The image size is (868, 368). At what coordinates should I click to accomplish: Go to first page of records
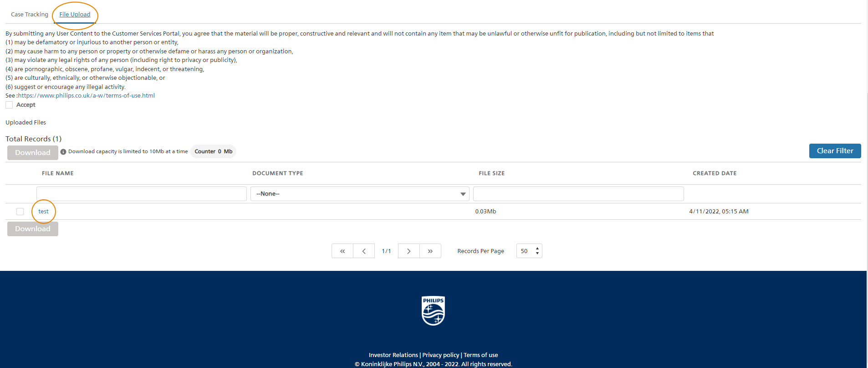(342, 251)
